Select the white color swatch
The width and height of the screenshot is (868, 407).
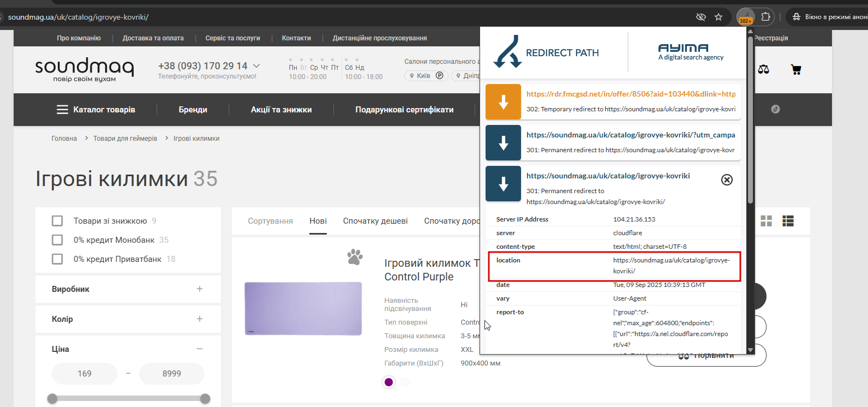click(405, 382)
